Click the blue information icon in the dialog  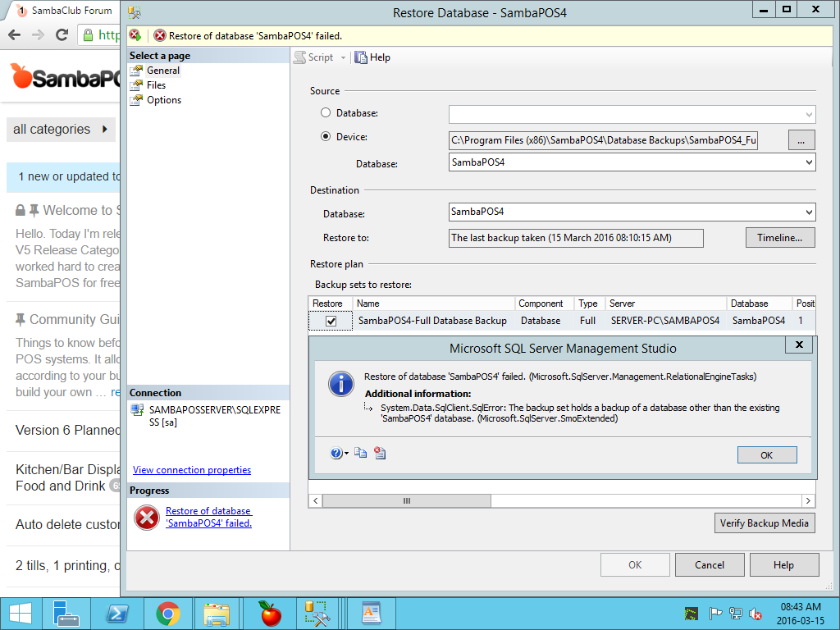pos(341,384)
